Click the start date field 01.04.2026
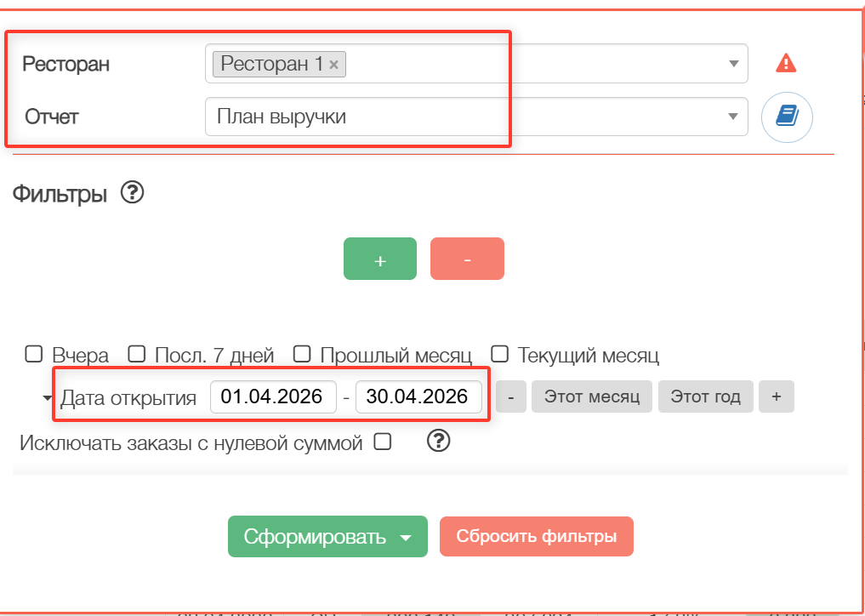Screen dimensions: 865x616 coord(273,396)
